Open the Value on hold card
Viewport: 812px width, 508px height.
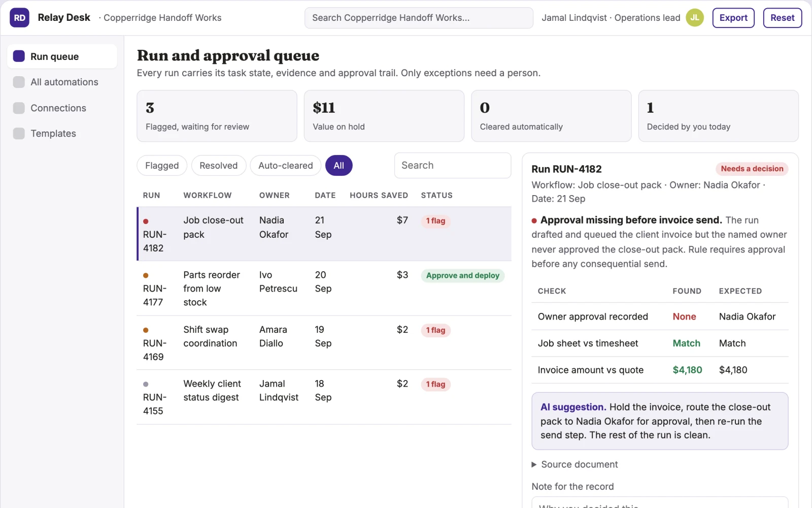tap(384, 116)
